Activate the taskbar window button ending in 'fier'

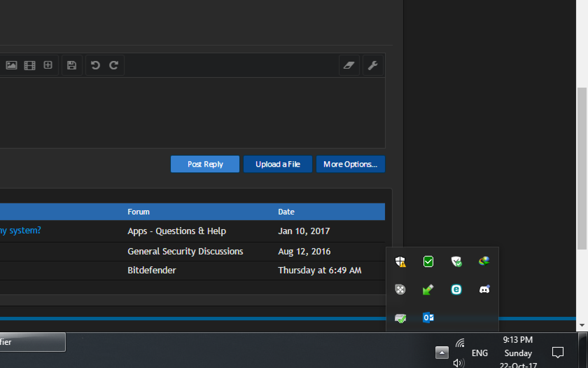(33, 342)
